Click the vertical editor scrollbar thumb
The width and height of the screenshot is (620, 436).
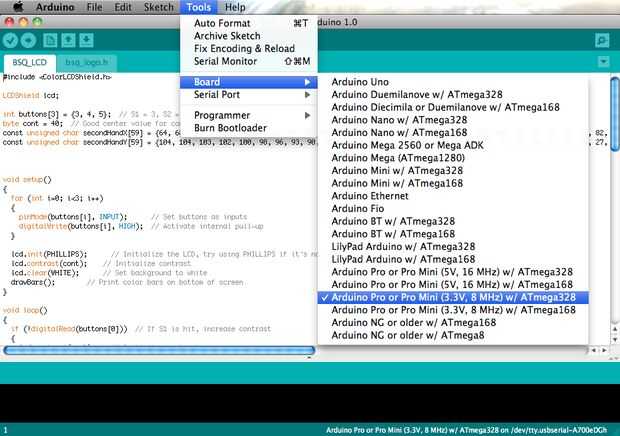point(615,114)
